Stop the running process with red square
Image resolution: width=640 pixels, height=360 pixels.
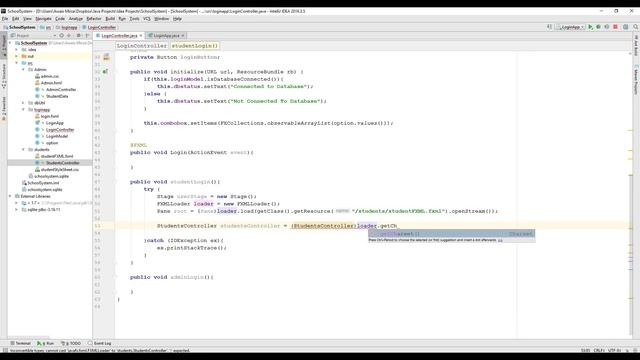[x=615, y=27]
